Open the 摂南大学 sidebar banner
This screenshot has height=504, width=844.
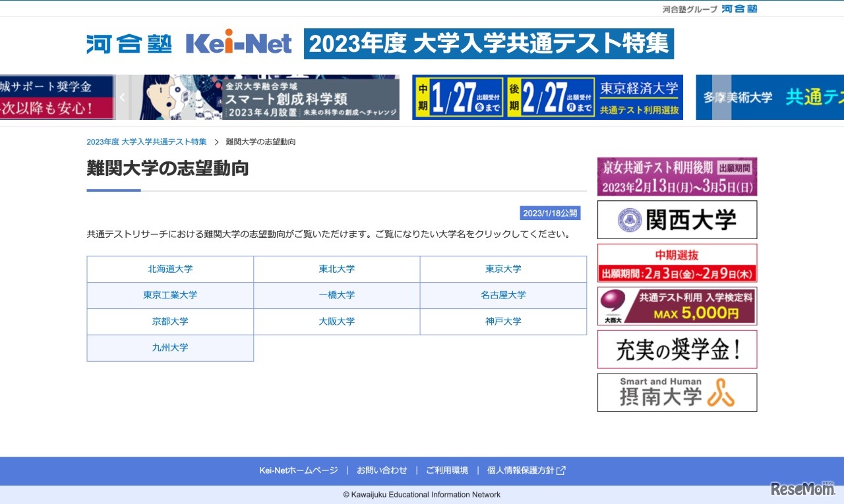677,393
